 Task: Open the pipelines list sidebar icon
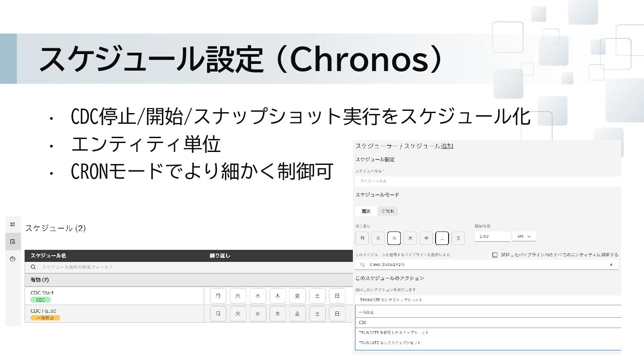[x=13, y=224]
